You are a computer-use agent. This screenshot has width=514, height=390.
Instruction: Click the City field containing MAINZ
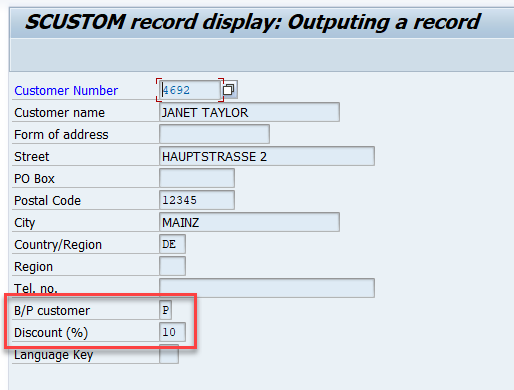[249, 222]
